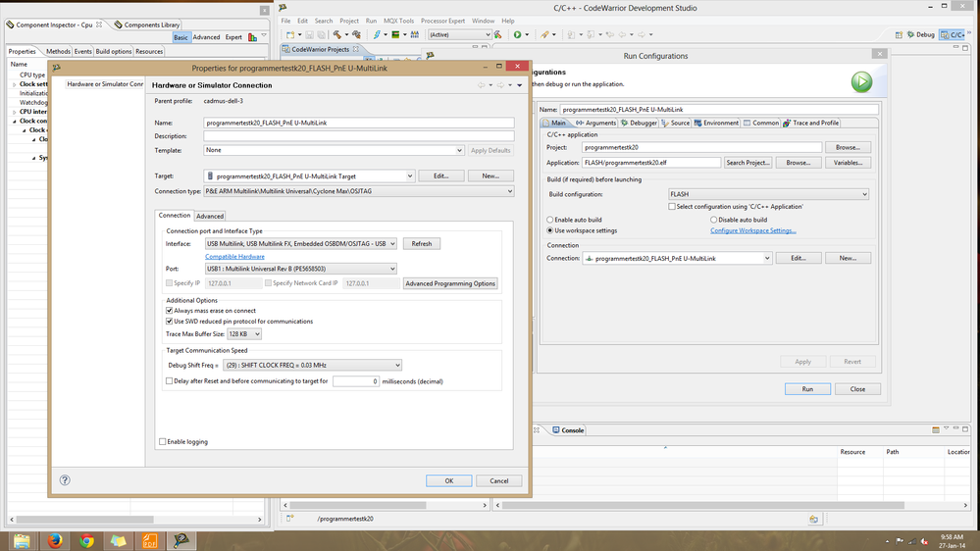Open the Template dropdown

[459, 151]
